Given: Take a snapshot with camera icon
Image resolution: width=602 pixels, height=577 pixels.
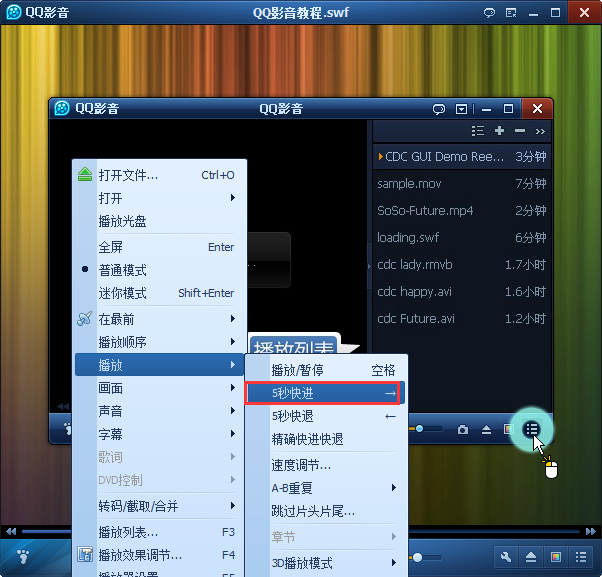Looking at the screenshot, I should tap(463, 430).
